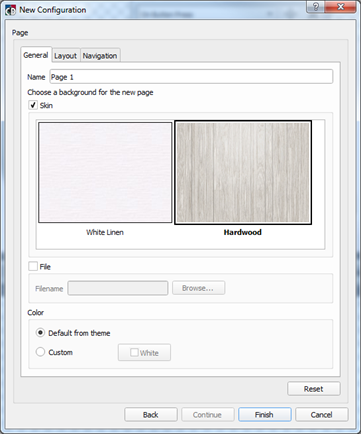The height and width of the screenshot is (434, 361).
Task: Click the White Linen label
Action: click(105, 232)
